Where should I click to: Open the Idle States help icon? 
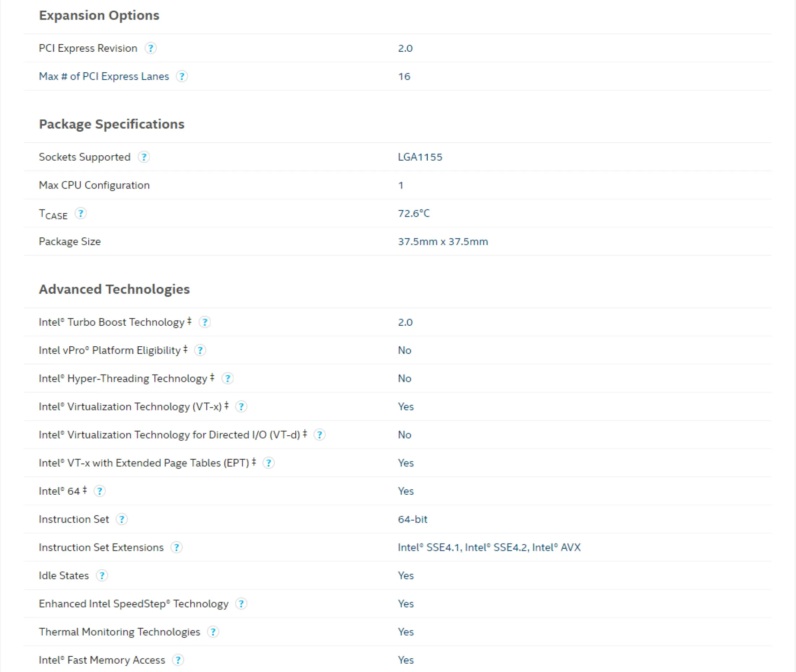pos(102,576)
